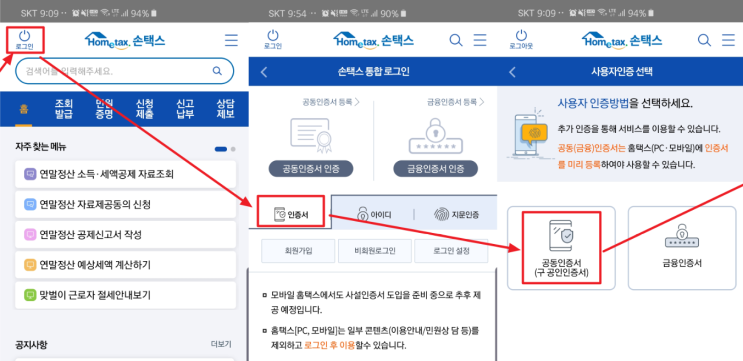743x361 pixels.
Task: Open 연말정산 공제신고서 작성
Action: [126, 235]
